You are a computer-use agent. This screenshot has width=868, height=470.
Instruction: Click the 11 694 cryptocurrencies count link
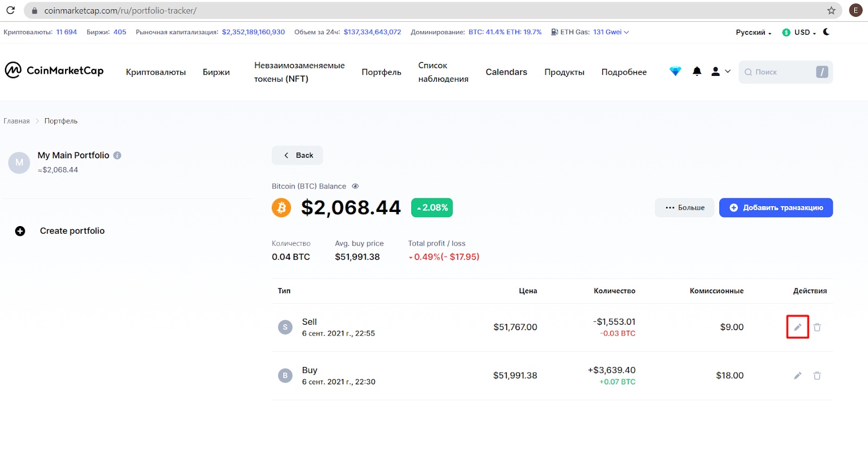click(67, 32)
